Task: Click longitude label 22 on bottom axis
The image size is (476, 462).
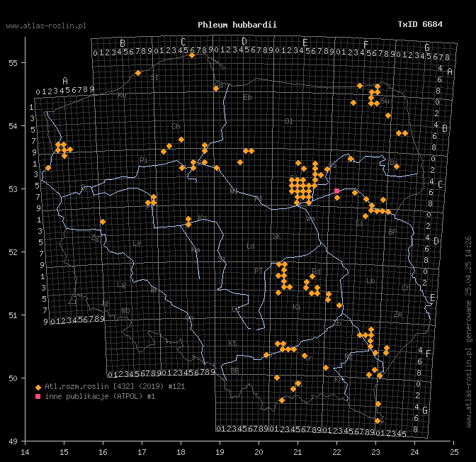Action: click(x=336, y=452)
